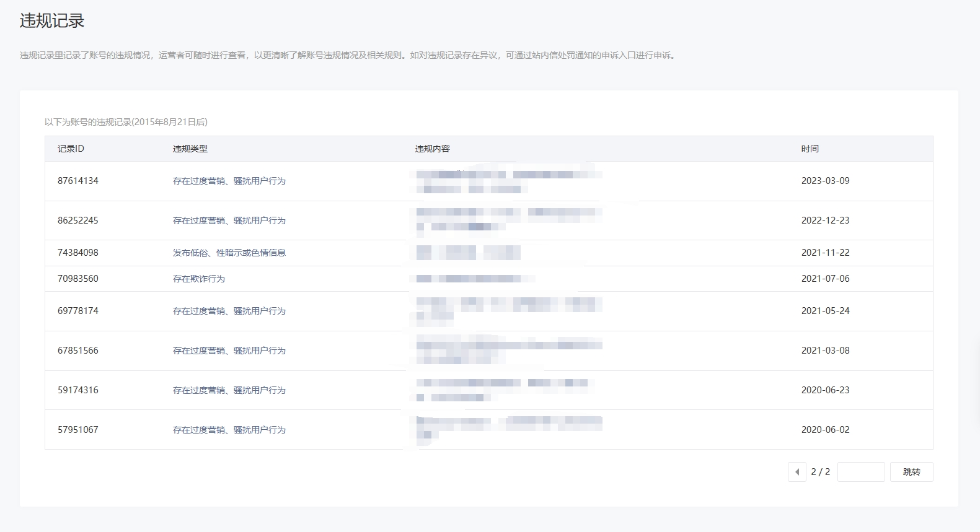Click the 时间 column header

pos(810,149)
